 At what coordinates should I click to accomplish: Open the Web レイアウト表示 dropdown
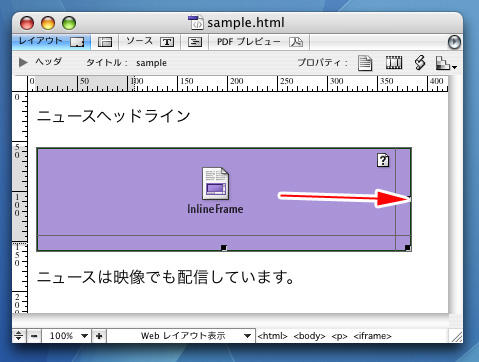pos(195,336)
